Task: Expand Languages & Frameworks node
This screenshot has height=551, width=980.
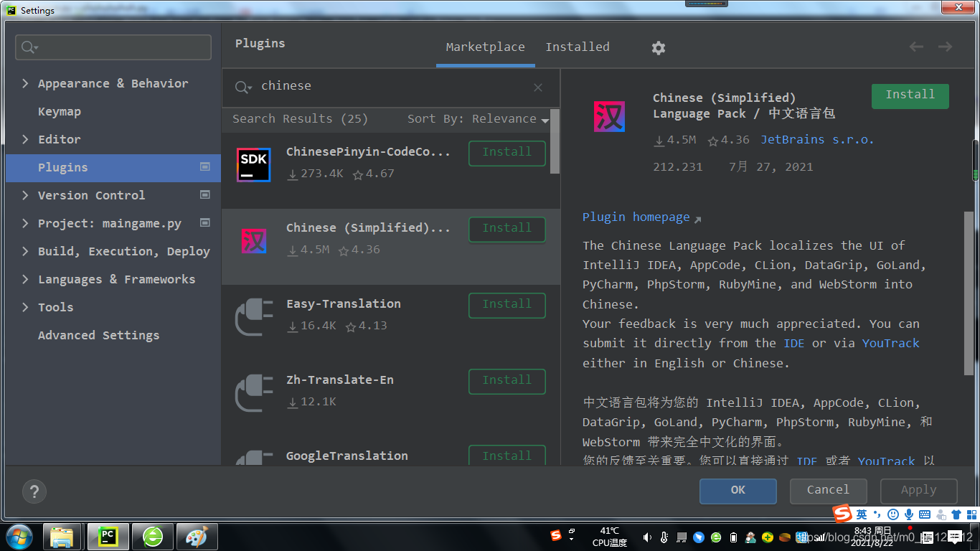Action: click(x=25, y=279)
